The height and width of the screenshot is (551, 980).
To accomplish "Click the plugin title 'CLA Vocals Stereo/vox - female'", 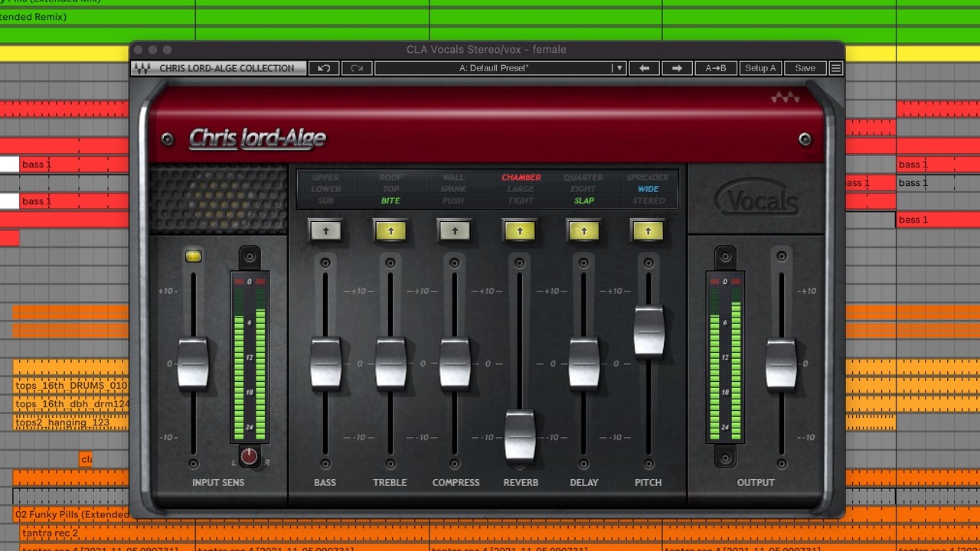I will (x=486, y=50).
